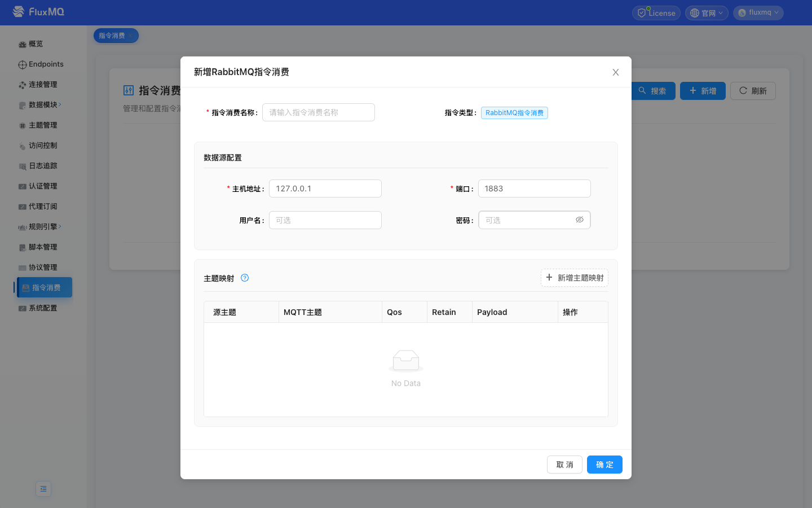812x508 pixels.
Task: Click the Retain column header
Action: click(x=450, y=312)
